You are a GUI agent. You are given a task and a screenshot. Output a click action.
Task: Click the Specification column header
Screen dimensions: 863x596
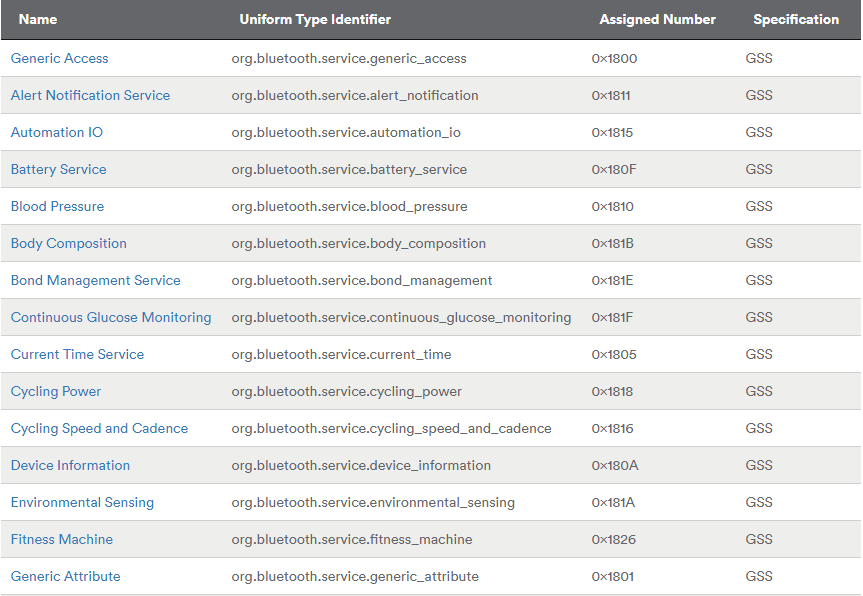click(x=796, y=19)
